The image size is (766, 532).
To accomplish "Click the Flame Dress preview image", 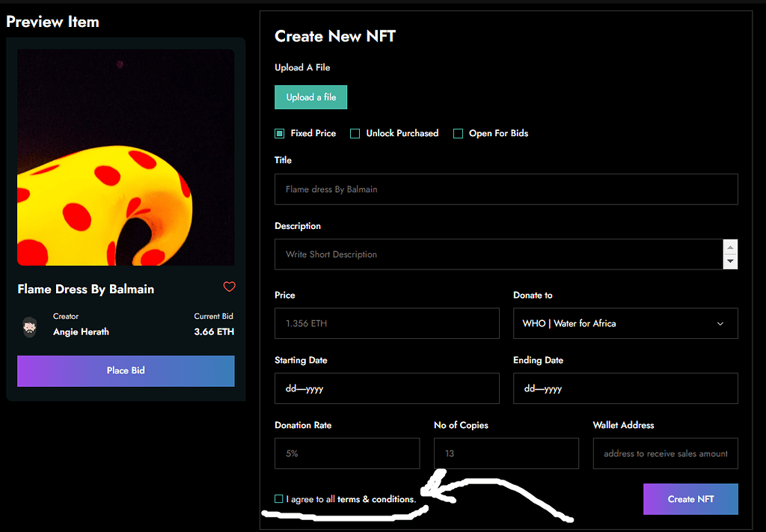I will click(126, 157).
